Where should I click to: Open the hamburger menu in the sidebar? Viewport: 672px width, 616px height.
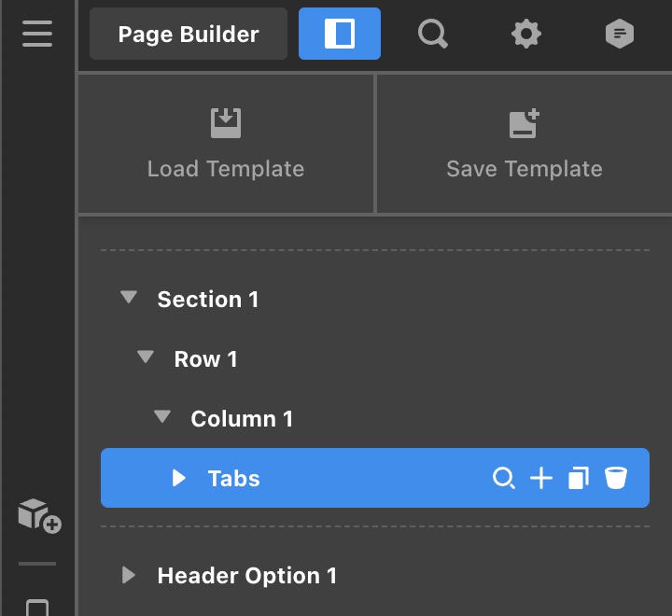point(37,34)
